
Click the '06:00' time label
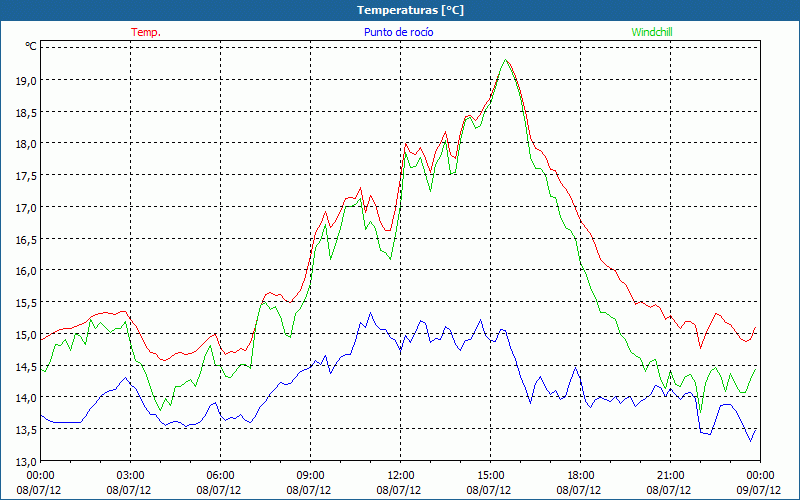[x=220, y=476]
